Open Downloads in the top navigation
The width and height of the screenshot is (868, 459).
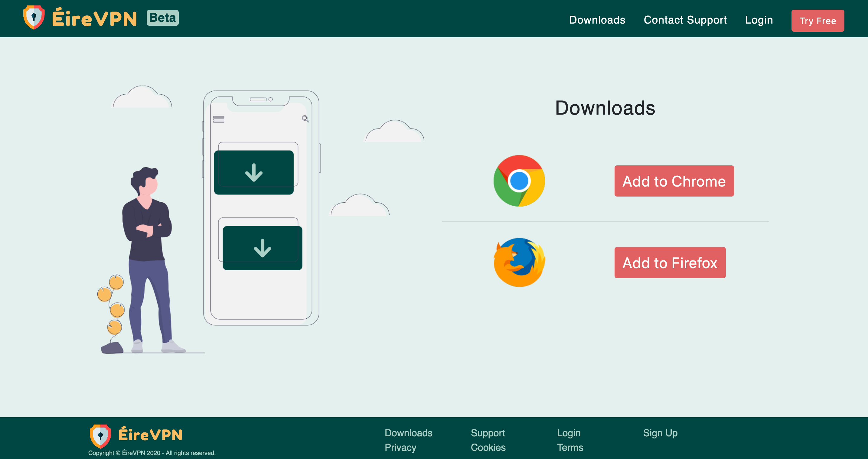click(x=597, y=20)
